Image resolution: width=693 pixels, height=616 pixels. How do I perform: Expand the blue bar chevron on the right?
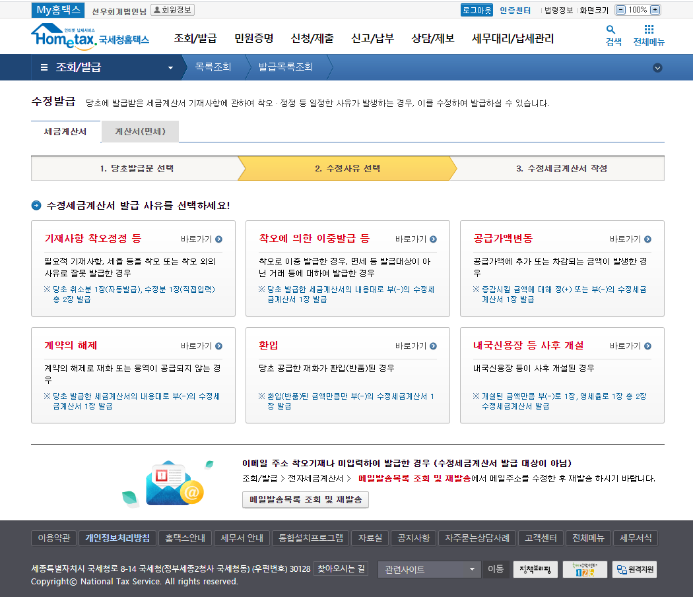coord(657,67)
